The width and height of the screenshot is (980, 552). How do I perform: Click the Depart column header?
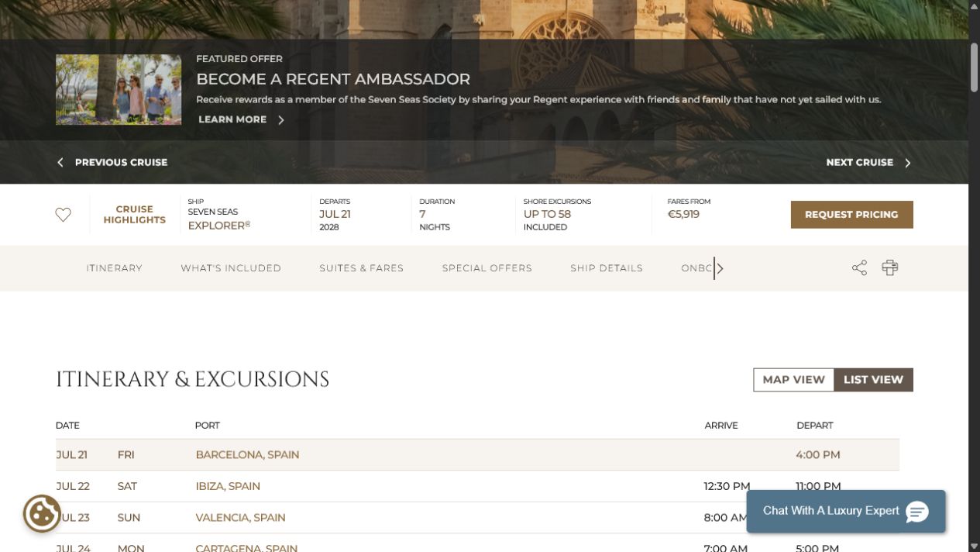pyautogui.click(x=815, y=426)
